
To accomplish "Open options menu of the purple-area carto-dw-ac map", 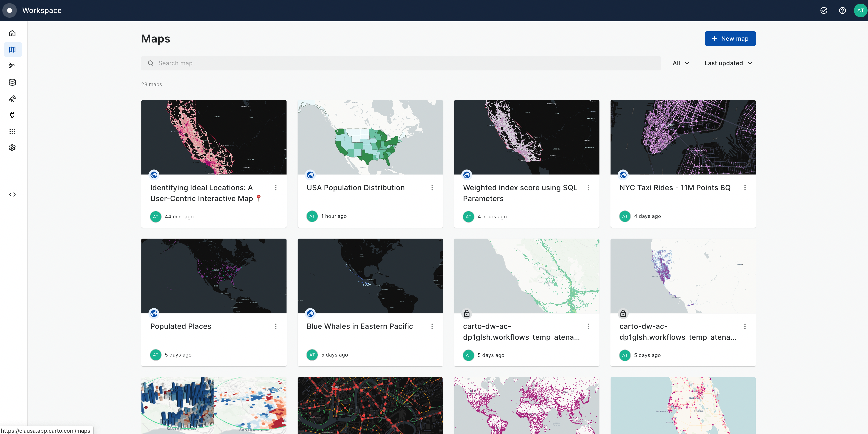I will pyautogui.click(x=745, y=326).
